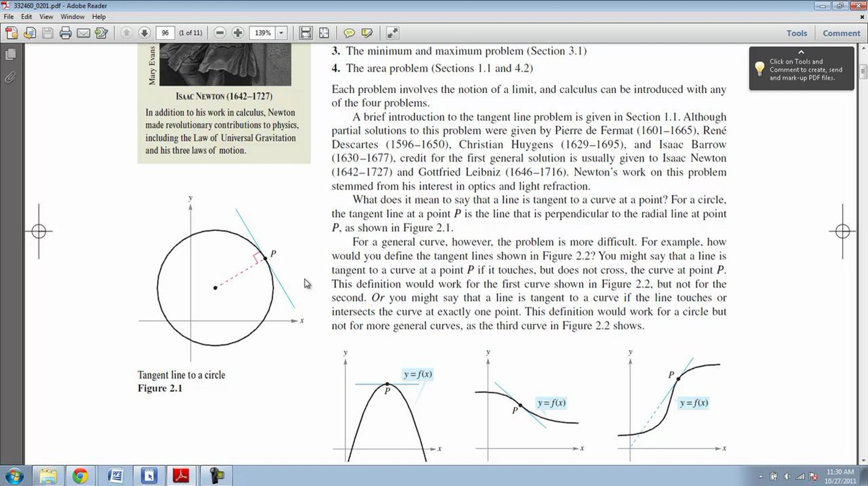Image resolution: width=868 pixels, height=486 pixels.
Task: Toggle fit one full page view
Action: point(324,33)
